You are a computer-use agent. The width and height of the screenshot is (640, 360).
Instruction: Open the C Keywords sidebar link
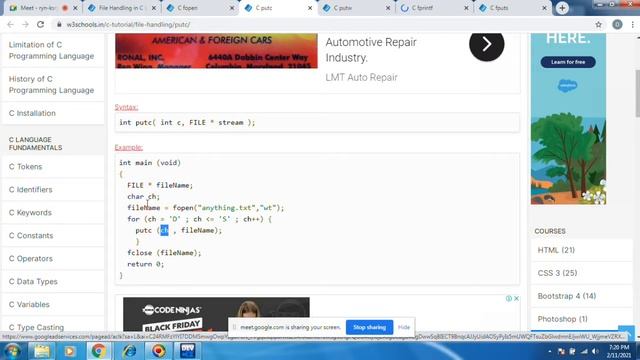click(30, 213)
